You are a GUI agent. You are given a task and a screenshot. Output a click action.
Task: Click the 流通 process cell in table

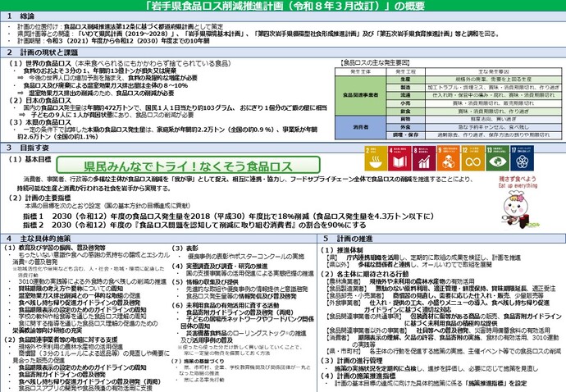(x=405, y=95)
